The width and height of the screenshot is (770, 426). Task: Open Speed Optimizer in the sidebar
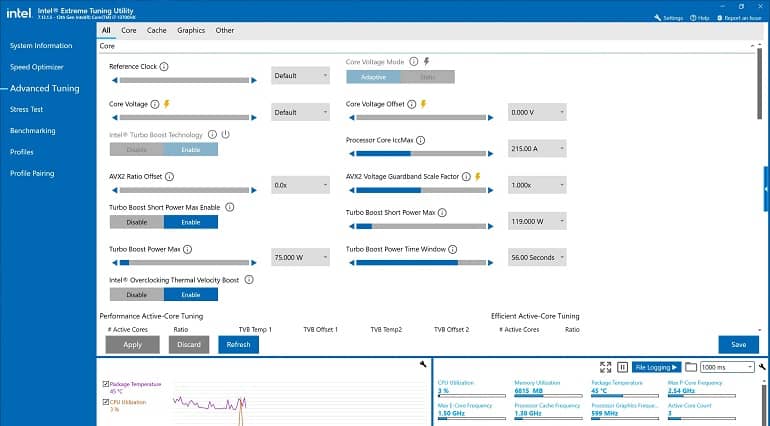37,67
